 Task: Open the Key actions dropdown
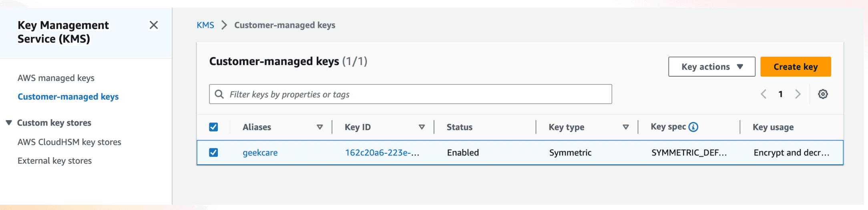711,67
